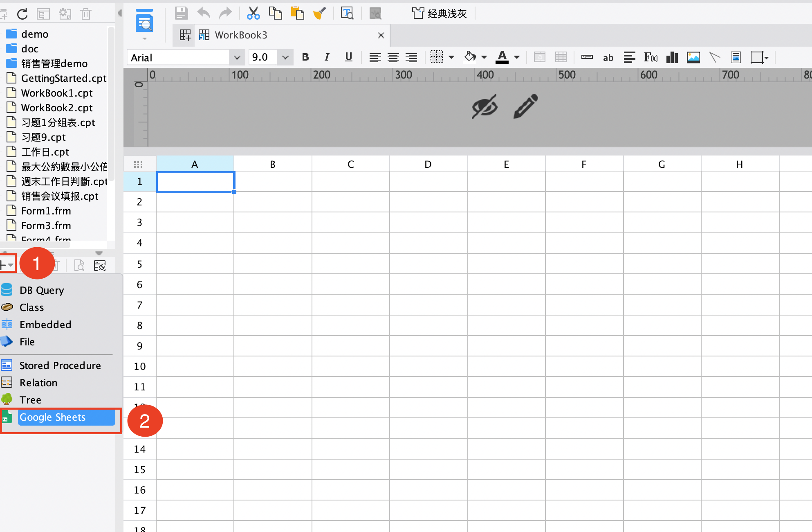Click the redo button
The width and height of the screenshot is (812, 532).
coord(225,13)
